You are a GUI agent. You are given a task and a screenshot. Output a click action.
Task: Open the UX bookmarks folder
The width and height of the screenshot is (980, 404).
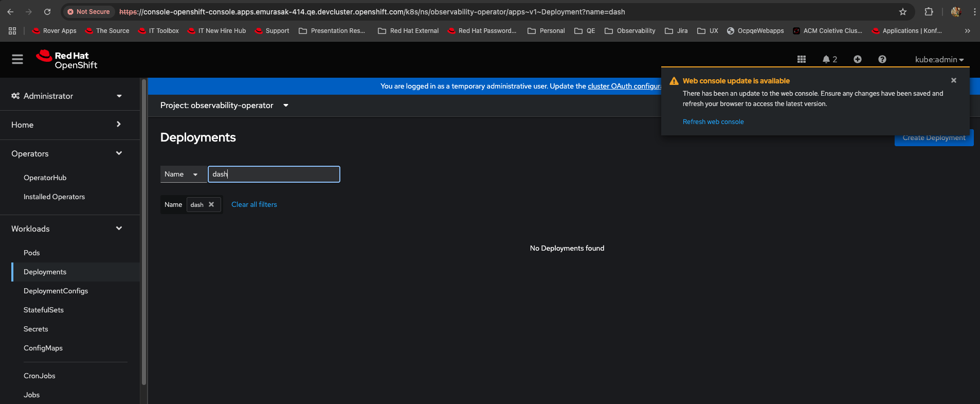tap(707, 31)
